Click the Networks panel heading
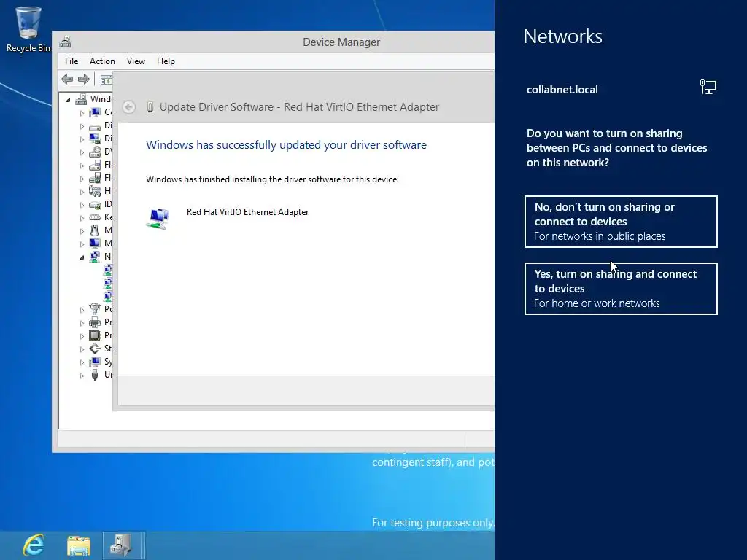The height and width of the screenshot is (560, 747). click(x=562, y=36)
